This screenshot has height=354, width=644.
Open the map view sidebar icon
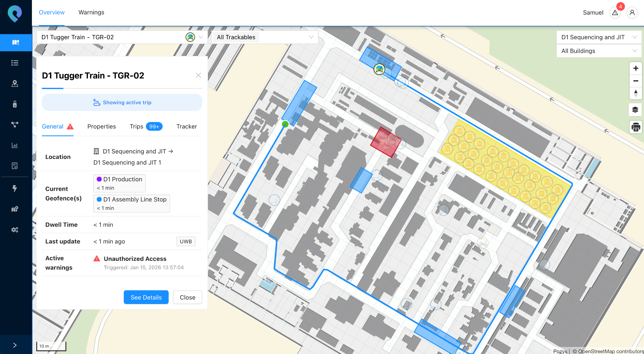click(x=15, y=43)
